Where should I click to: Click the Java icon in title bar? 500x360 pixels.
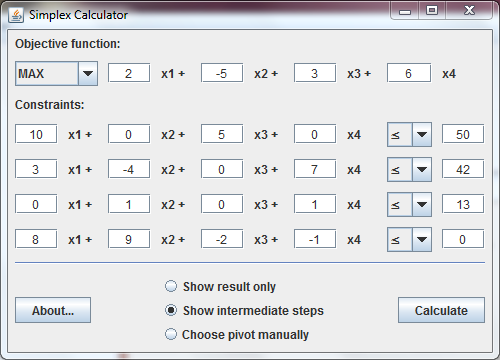coord(16,15)
